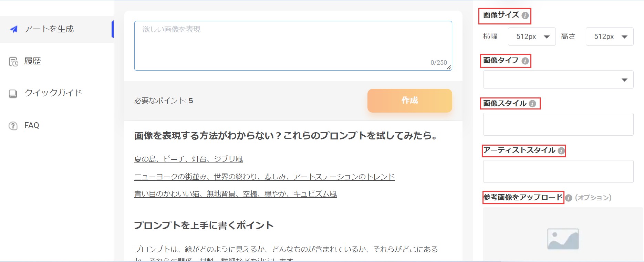Screen dimensions: 644x262
Task: Select the 青い目のかわいい猫 prompt link
Action: [x=236, y=194]
